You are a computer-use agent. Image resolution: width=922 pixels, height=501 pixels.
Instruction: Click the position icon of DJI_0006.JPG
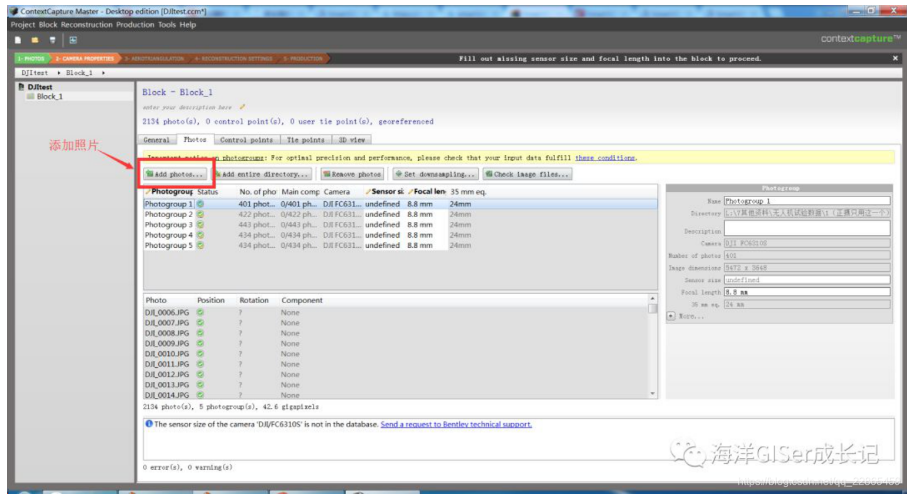point(201,312)
